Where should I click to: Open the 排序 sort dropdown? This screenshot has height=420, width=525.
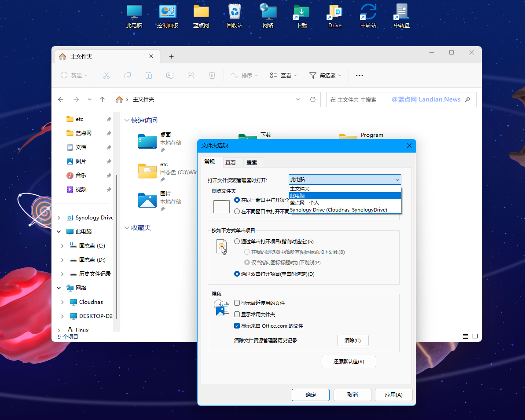tap(244, 75)
